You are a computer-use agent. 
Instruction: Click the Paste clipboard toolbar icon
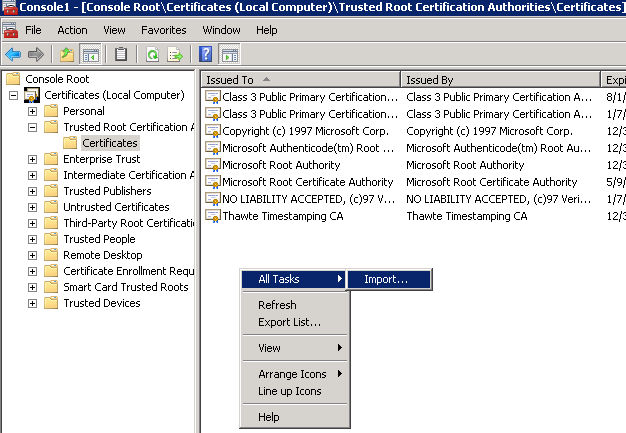coord(121,54)
